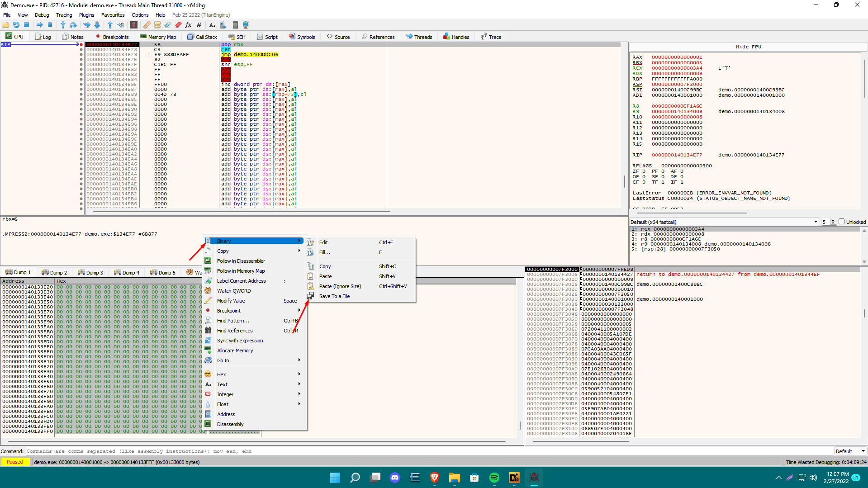
Task: Expand the Hex submenu
Action: tap(255, 374)
